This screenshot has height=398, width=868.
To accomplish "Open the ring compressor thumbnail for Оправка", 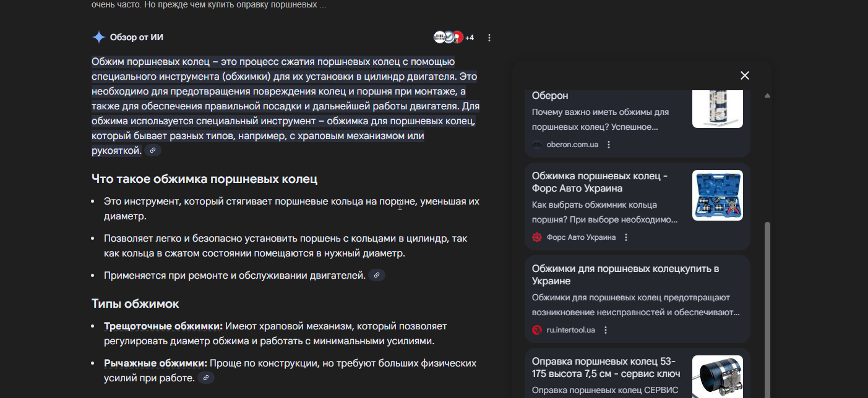I will click(x=718, y=376).
